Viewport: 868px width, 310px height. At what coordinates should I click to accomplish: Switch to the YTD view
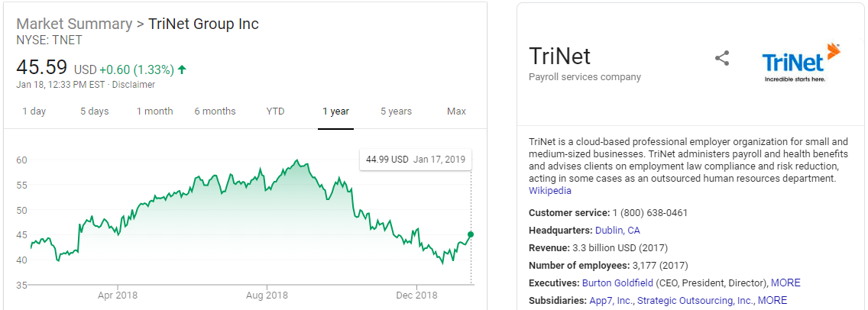click(x=275, y=111)
